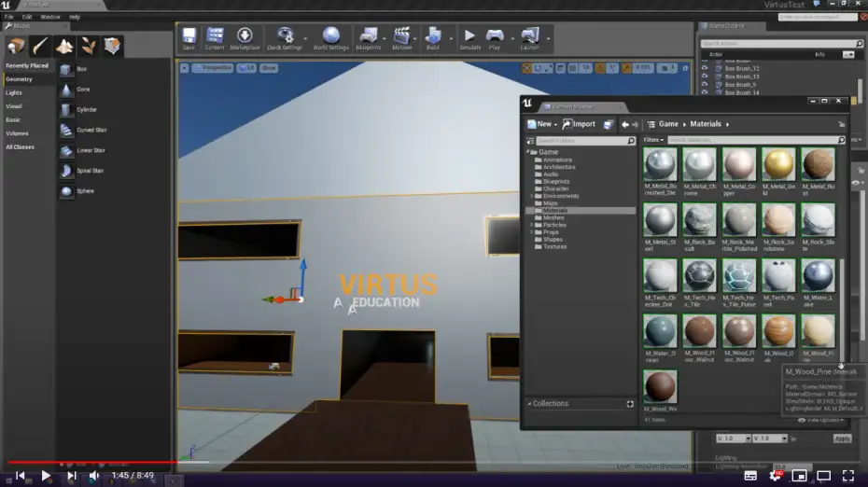The height and width of the screenshot is (487, 868).
Task: Click the Simulate toolbar icon
Action: click(x=469, y=38)
